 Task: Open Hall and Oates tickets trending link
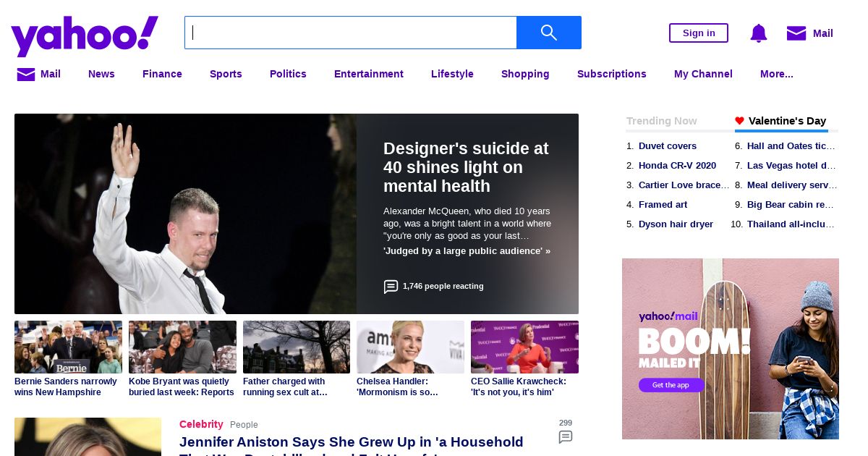click(791, 146)
